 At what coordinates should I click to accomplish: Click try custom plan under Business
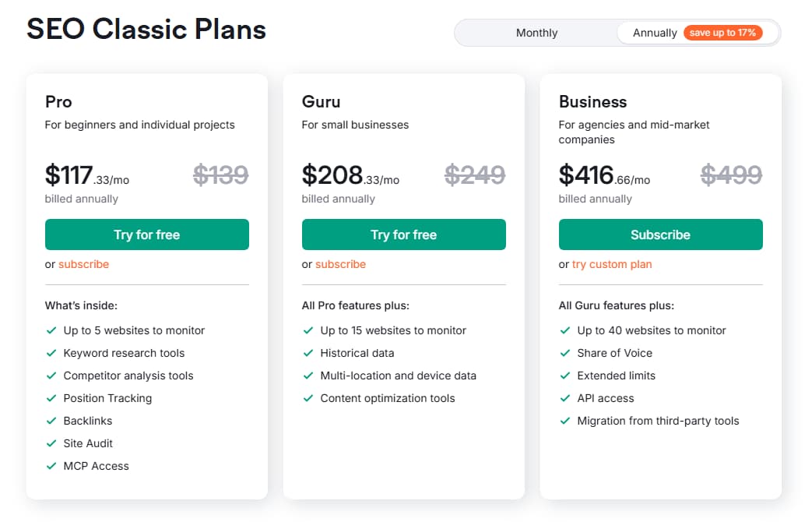610,264
